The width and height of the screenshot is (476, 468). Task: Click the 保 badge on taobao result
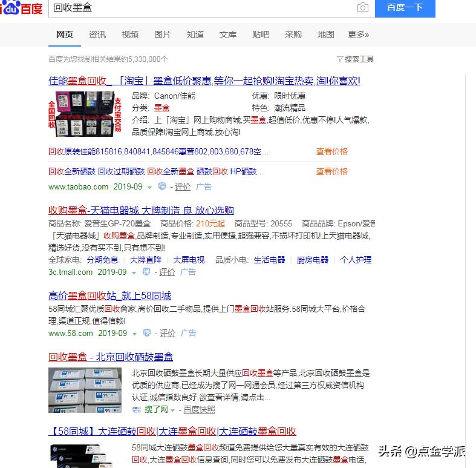click(162, 186)
